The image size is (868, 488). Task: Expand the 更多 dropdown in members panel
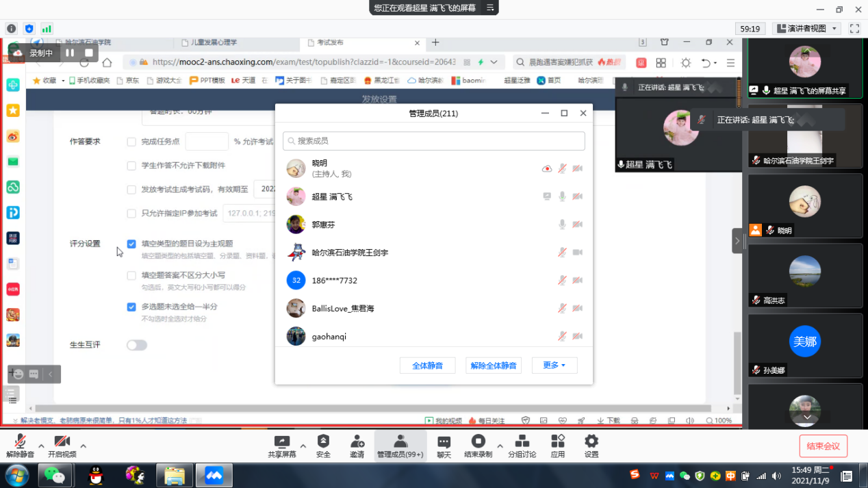coord(554,365)
